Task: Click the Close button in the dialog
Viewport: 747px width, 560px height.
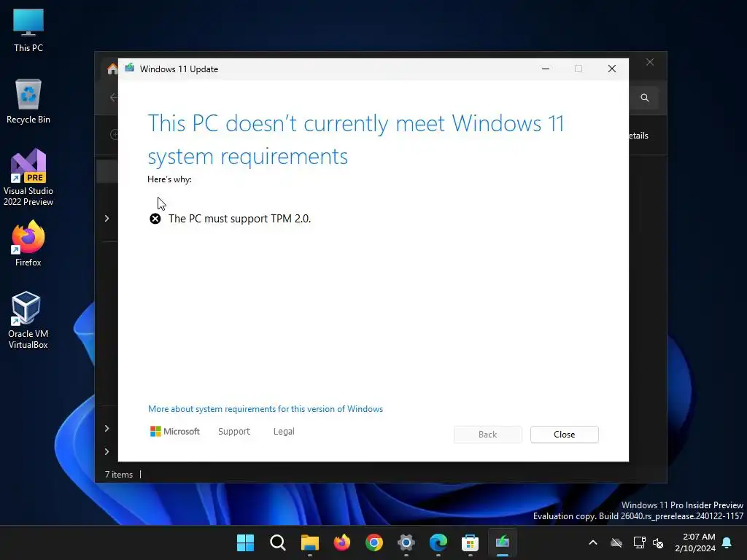Action: pos(565,435)
